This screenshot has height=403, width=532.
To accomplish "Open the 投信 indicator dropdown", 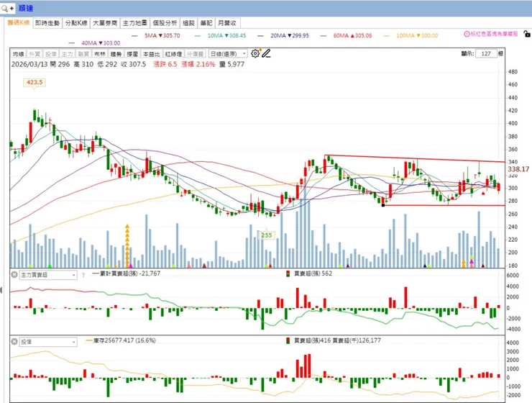I will [48, 342].
